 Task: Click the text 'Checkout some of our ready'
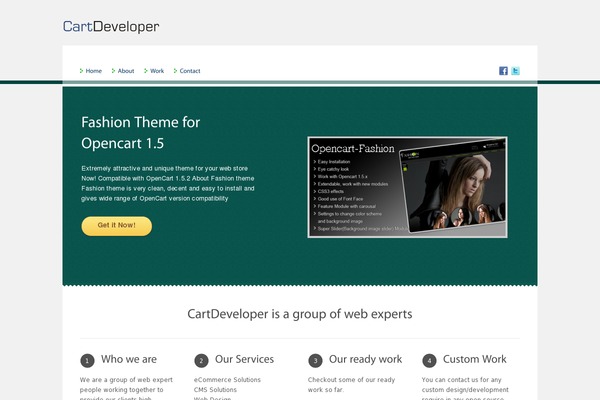[351, 380]
